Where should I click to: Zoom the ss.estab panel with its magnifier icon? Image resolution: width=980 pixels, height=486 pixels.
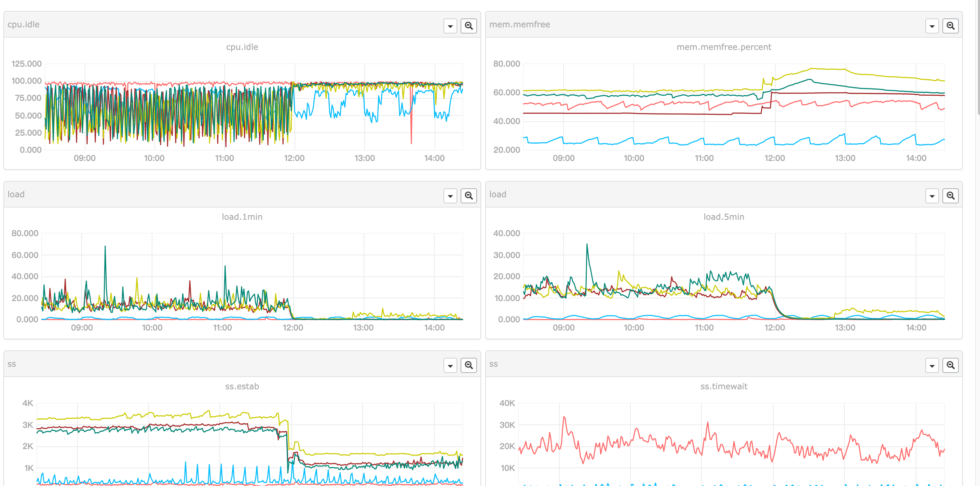(469, 365)
